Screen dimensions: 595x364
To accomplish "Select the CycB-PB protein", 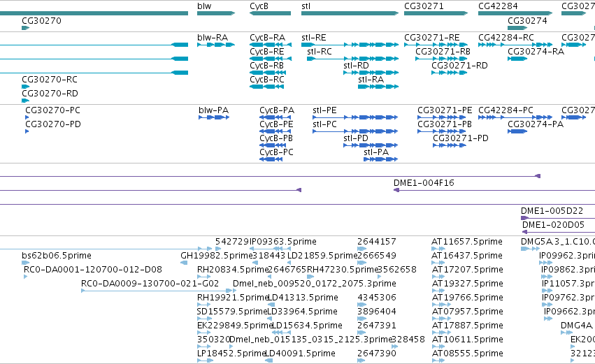I will click(273, 145).
